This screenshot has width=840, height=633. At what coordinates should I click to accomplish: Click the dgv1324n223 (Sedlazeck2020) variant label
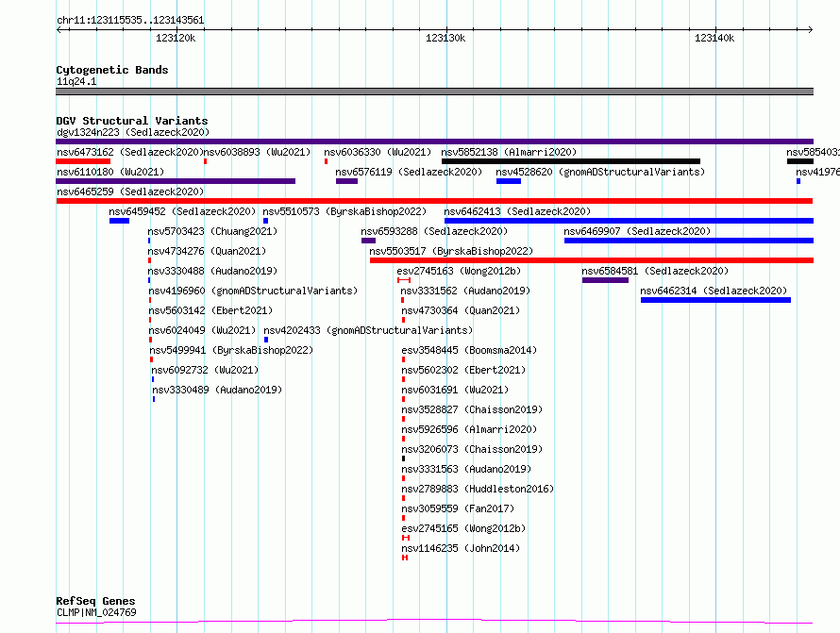(x=133, y=132)
